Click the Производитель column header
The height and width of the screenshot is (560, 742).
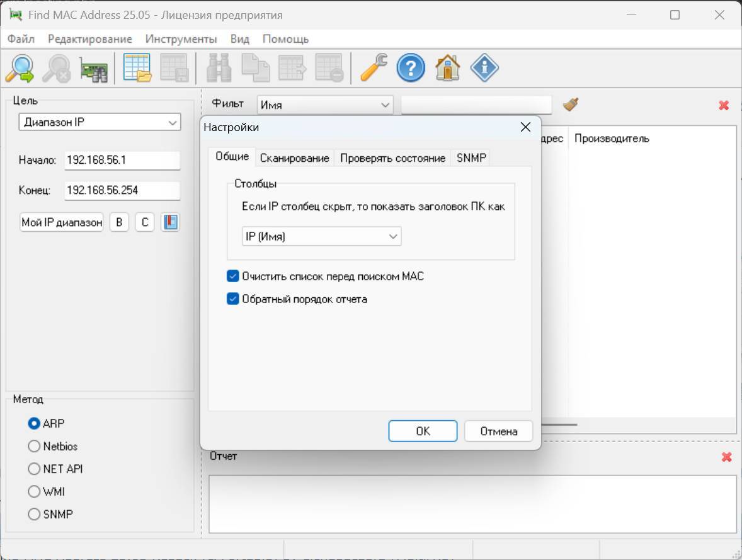pos(612,138)
